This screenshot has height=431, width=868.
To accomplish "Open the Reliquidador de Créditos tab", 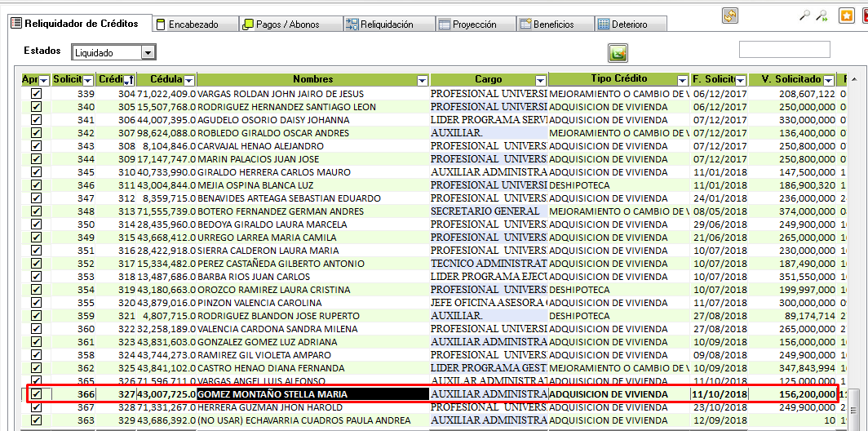I will 81,24.
